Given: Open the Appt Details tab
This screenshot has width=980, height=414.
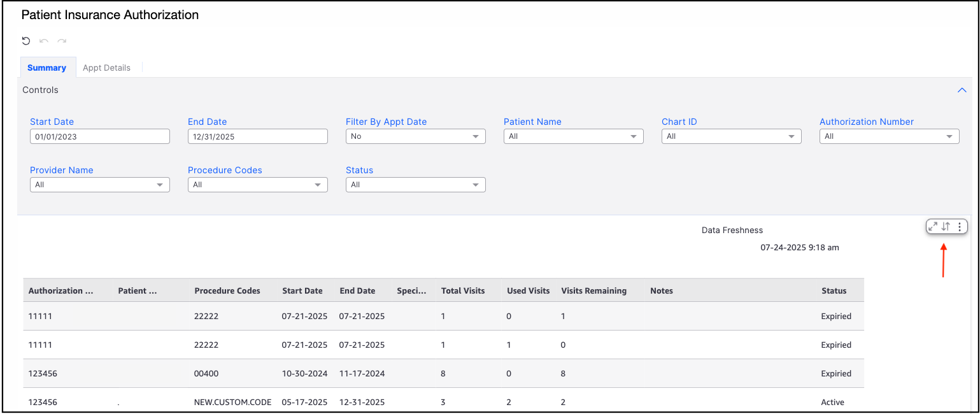Looking at the screenshot, I should (106, 68).
